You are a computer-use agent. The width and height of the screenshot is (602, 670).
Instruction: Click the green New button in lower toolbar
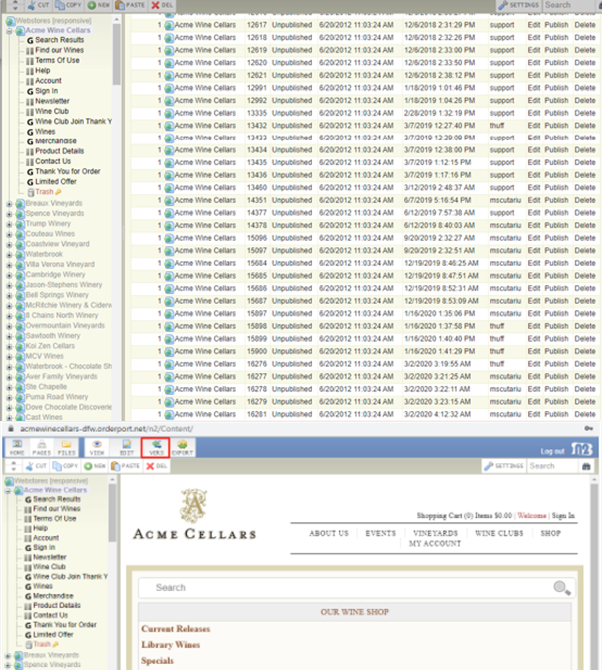click(x=95, y=466)
